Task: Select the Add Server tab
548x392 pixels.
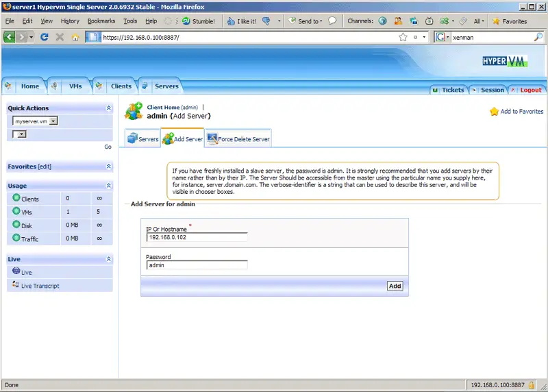Action: point(182,138)
